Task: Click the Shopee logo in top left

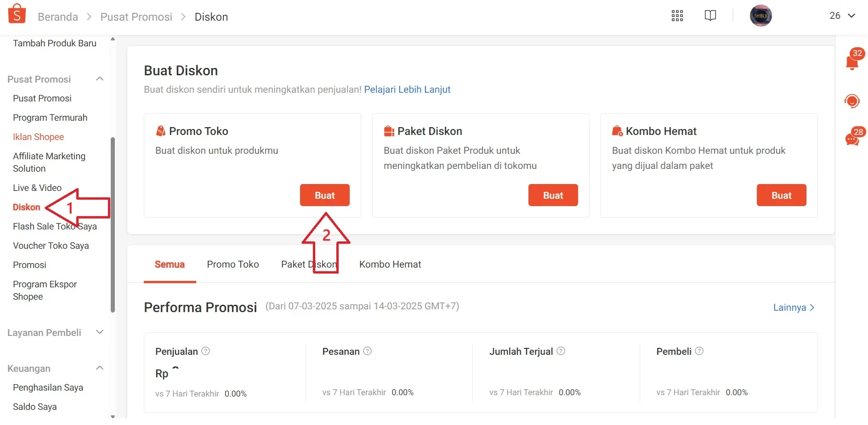Action: 17,14
